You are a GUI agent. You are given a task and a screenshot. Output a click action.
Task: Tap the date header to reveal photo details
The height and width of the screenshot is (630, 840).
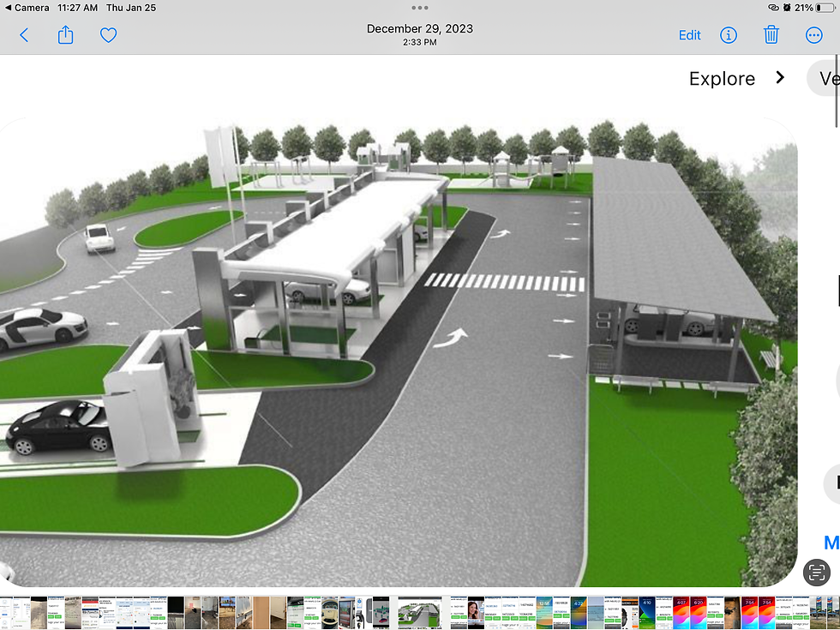coord(419,28)
